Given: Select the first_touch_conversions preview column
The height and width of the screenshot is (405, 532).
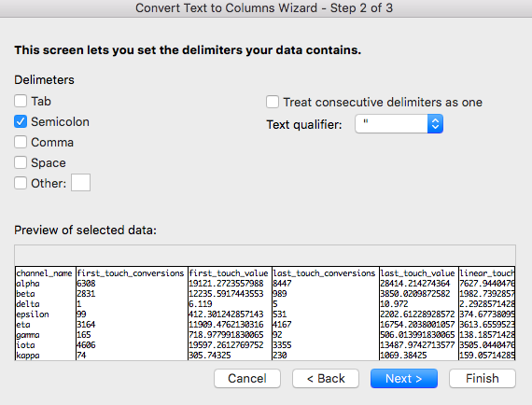Looking at the screenshot, I should 132,314.
